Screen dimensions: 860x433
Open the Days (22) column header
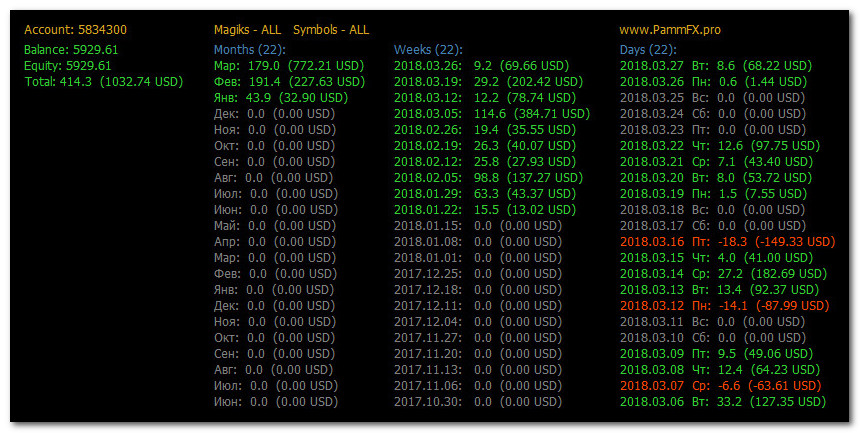pyautogui.click(x=648, y=49)
